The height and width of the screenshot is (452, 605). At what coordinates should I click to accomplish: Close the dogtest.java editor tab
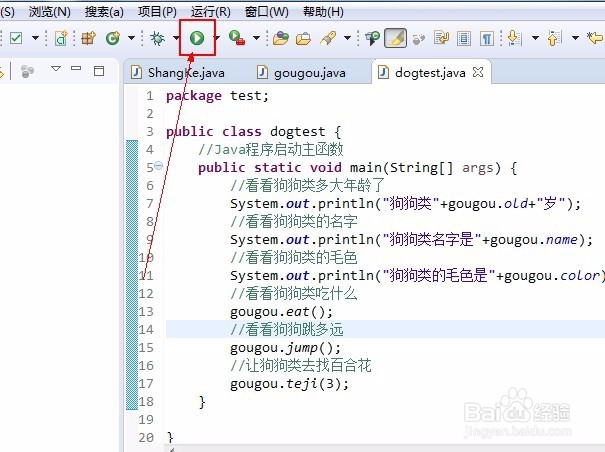(478, 72)
